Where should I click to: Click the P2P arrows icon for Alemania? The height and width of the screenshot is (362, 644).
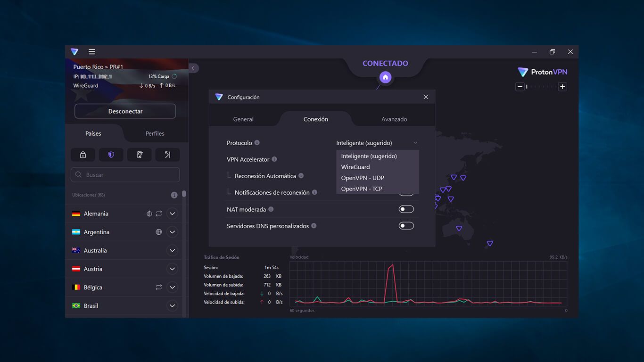click(x=159, y=214)
